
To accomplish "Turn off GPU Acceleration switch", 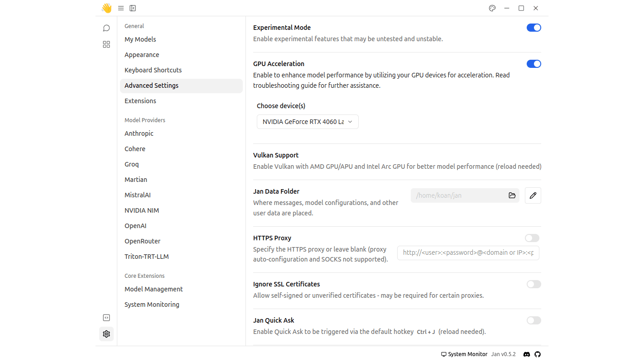I will [x=533, y=64].
